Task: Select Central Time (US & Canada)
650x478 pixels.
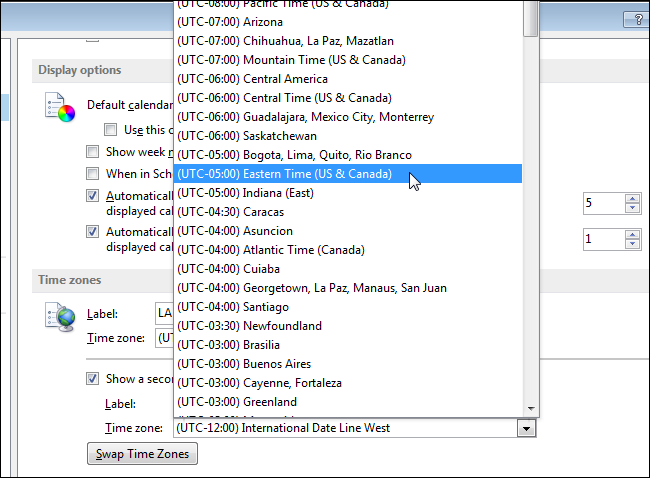Action: tap(283, 98)
